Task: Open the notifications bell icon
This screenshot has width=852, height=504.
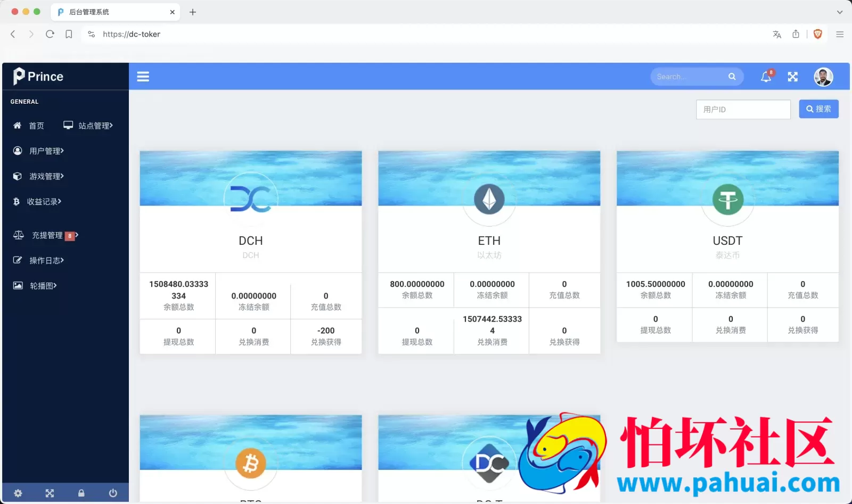Action: click(766, 77)
